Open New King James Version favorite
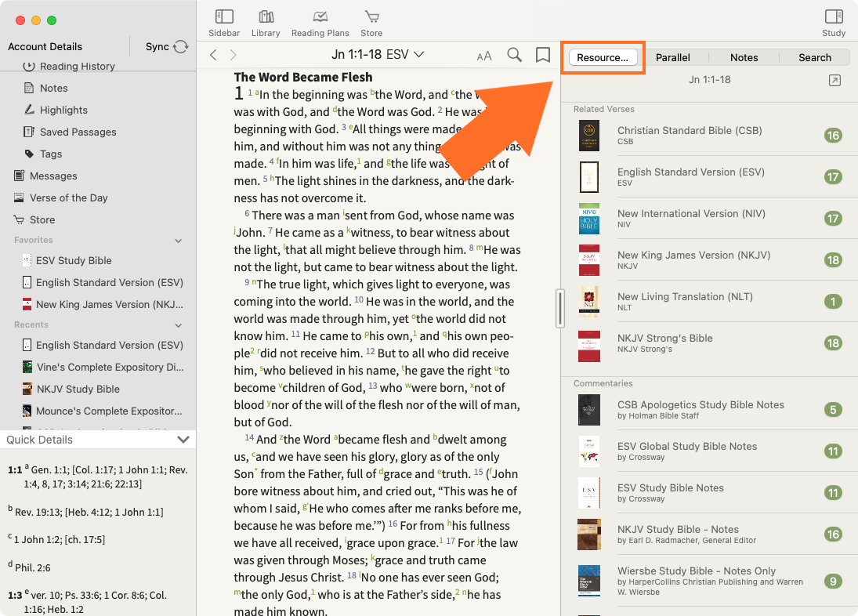Viewport: 858px width, 616px height. tap(103, 304)
